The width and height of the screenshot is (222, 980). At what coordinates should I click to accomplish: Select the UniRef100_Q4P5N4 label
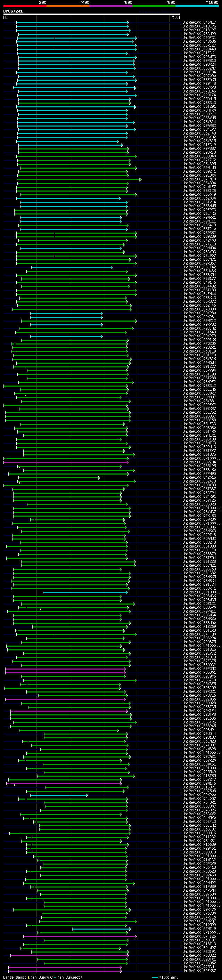[199, 890]
